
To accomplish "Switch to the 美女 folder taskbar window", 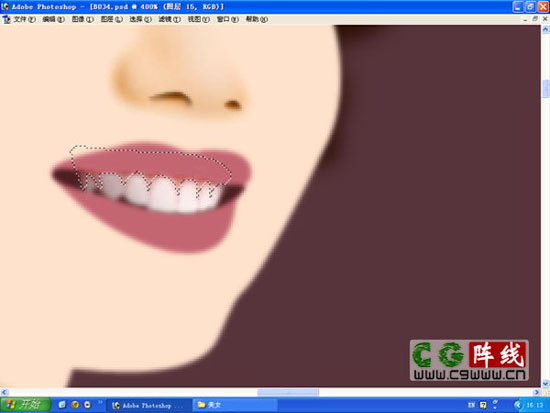I will (x=235, y=405).
